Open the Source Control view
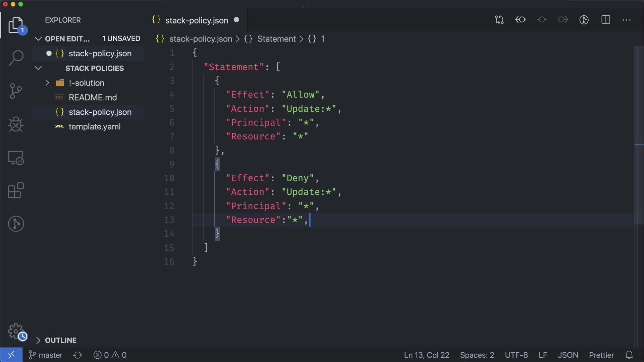 pos(16,91)
